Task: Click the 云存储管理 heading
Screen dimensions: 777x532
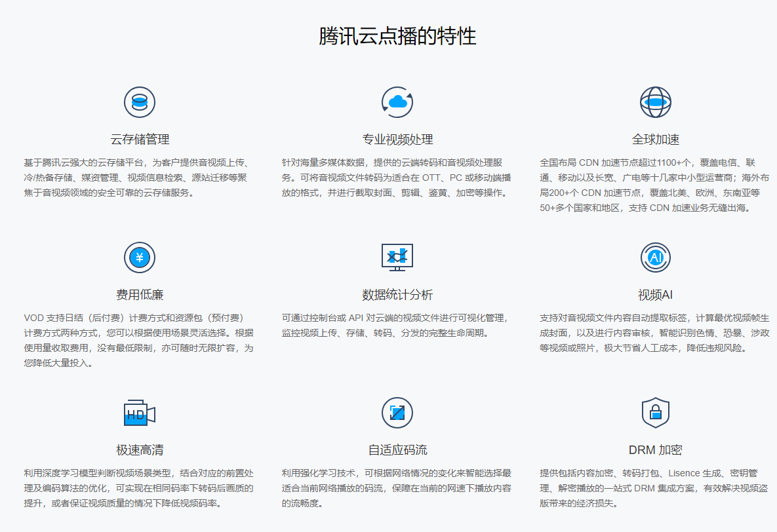Action: pyautogui.click(x=140, y=140)
